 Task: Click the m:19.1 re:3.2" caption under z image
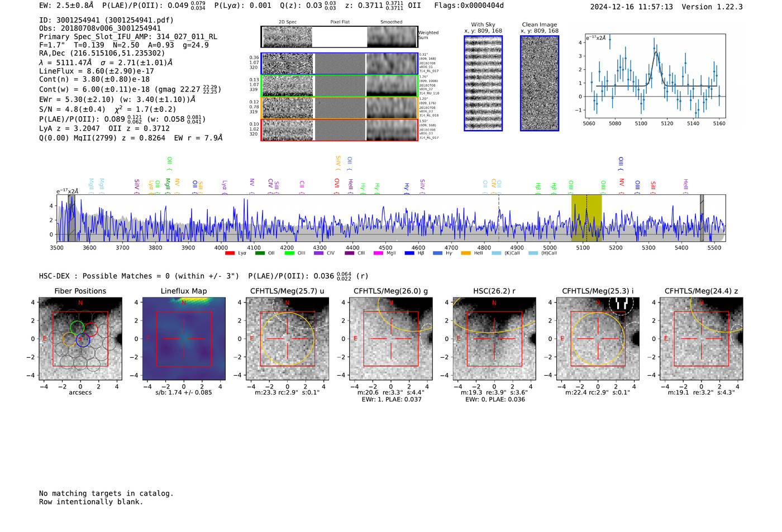pyautogui.click(x=702, y=392)
